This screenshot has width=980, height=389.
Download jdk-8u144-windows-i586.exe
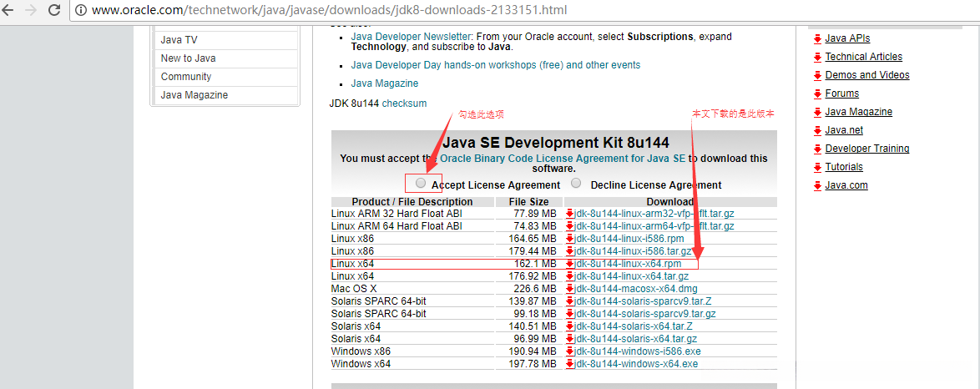(638, 351)
